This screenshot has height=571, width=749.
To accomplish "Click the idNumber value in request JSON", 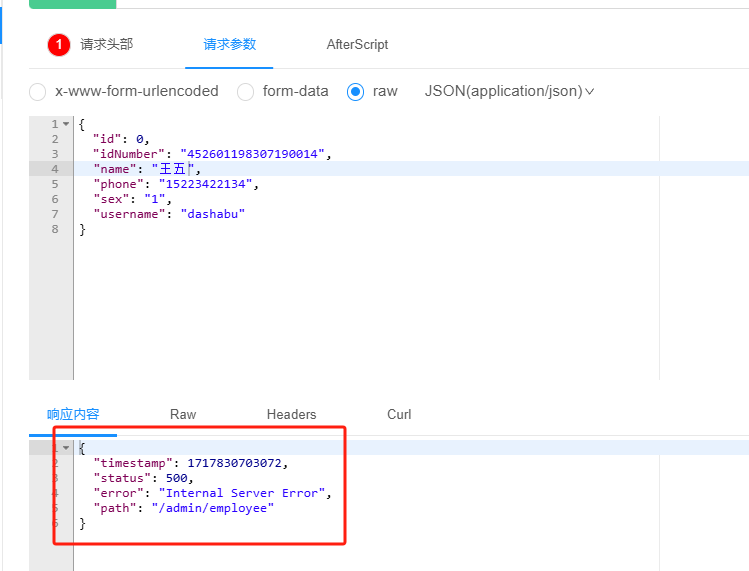I will pos(254,154).
